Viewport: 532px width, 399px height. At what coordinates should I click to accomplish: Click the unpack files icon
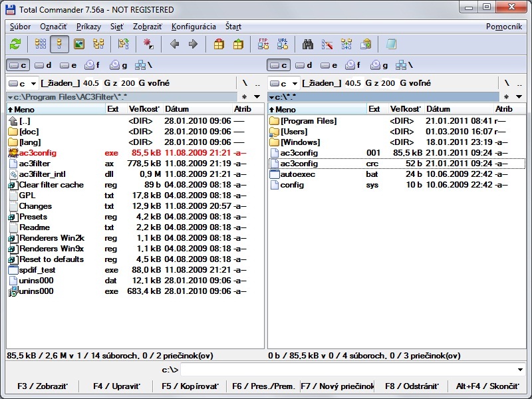point(238,44)
